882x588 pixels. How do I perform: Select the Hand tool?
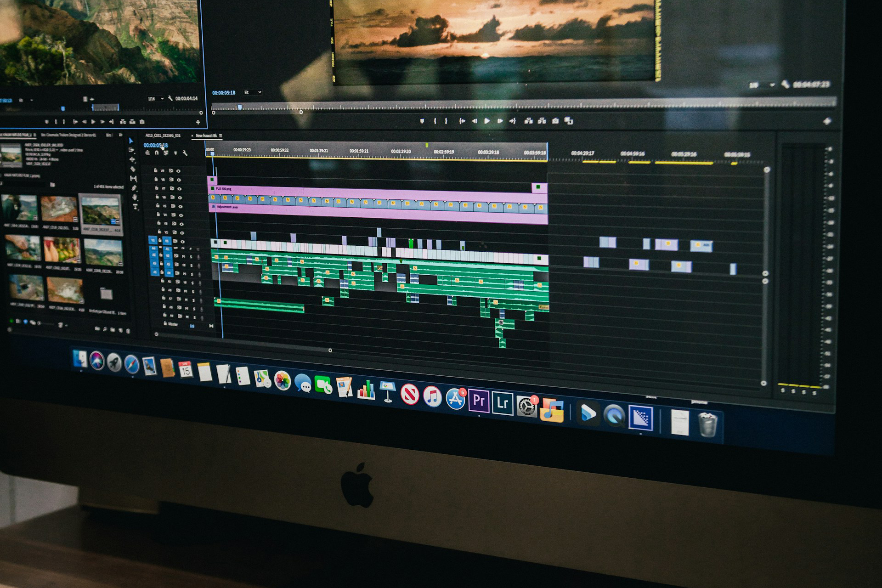135,197
